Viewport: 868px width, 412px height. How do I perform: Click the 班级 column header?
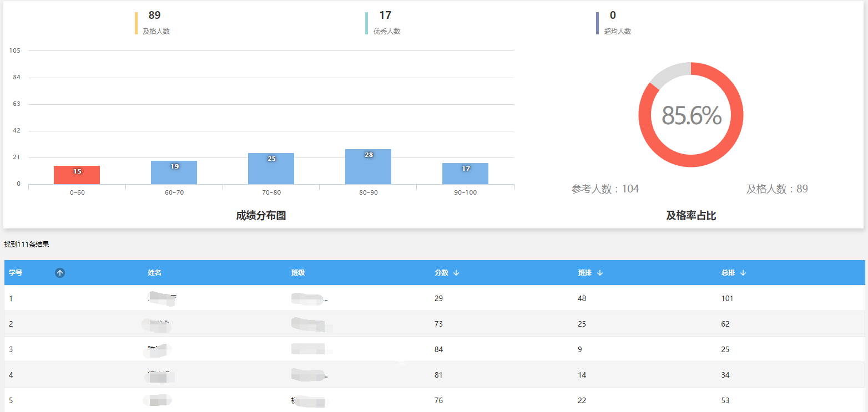298,273
